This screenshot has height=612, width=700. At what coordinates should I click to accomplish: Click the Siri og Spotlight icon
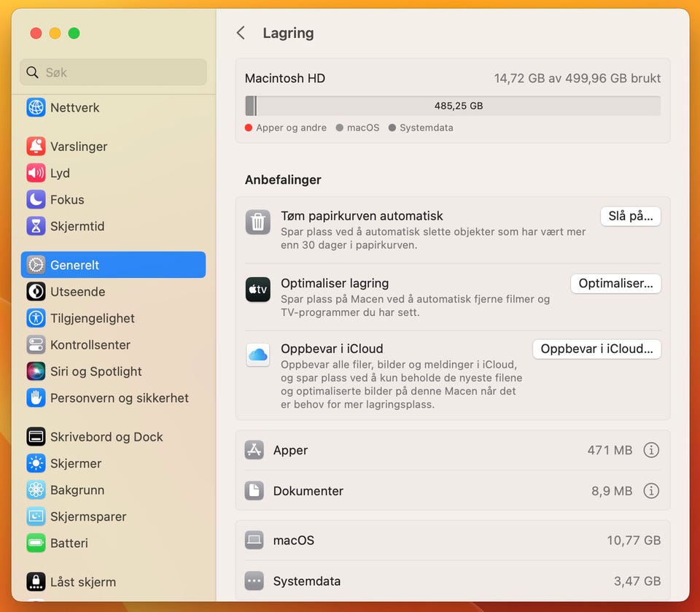(36, 371)
